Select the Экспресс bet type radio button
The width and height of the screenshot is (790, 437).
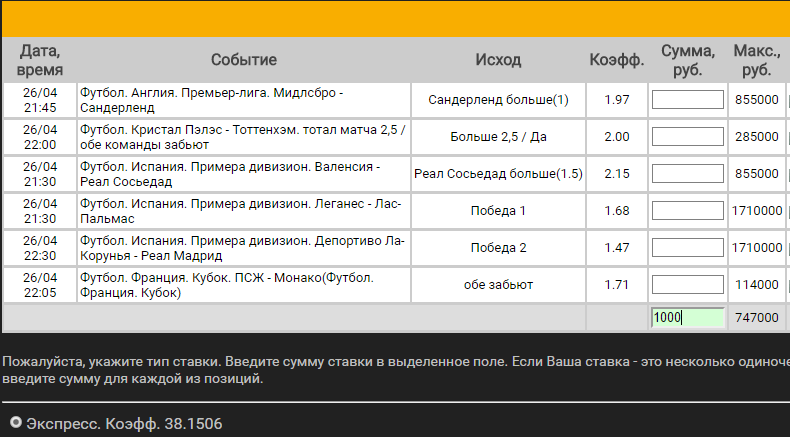[x=16, y=422]
